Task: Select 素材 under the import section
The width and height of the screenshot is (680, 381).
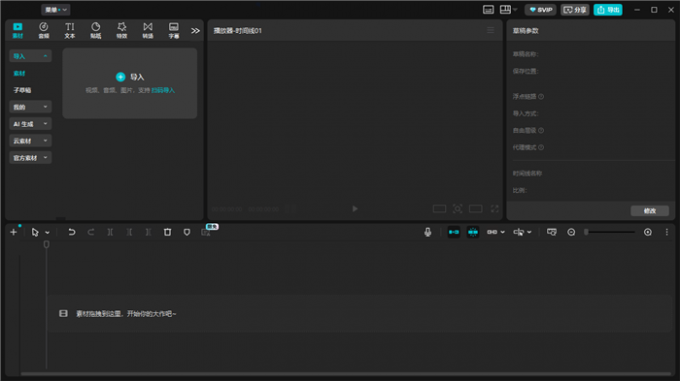Action: (20, 73)
